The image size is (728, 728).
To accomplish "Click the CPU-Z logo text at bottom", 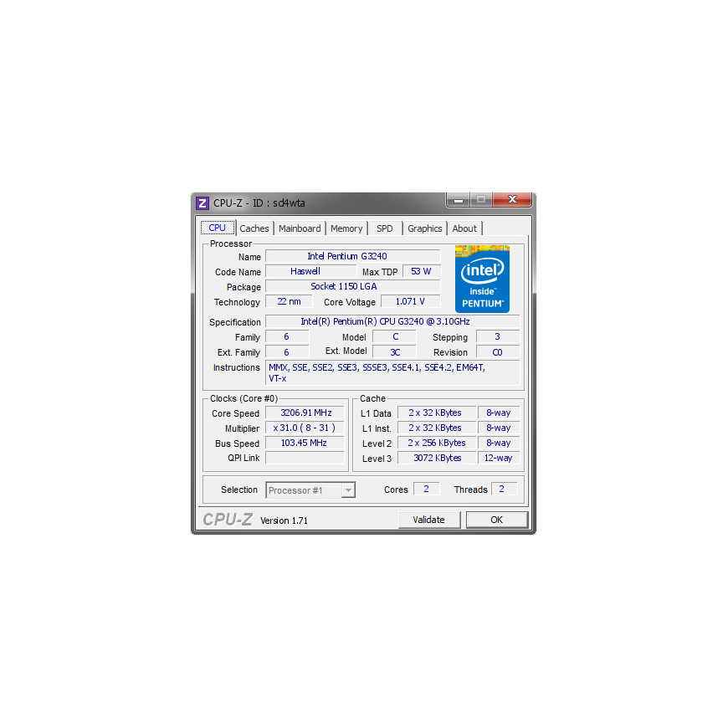I will pyautogui.click(x=228, y=520).
